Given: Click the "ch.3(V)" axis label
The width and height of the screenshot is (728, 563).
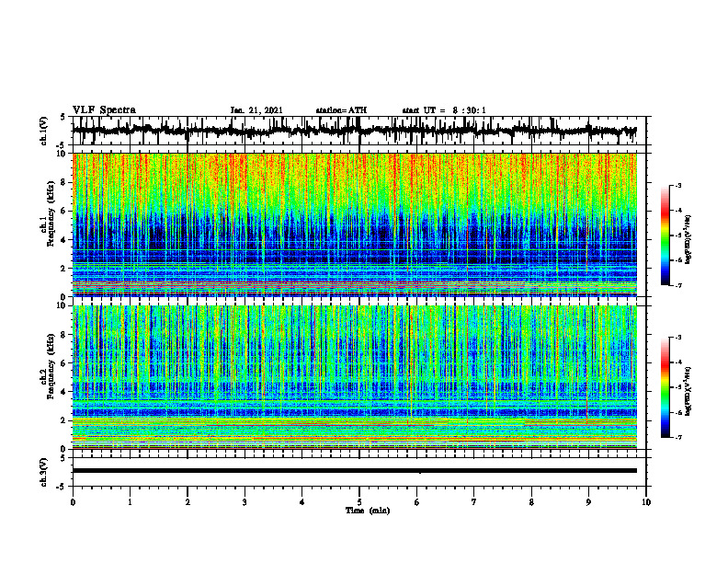Looking at the screenshot, I should coord(44,472).
